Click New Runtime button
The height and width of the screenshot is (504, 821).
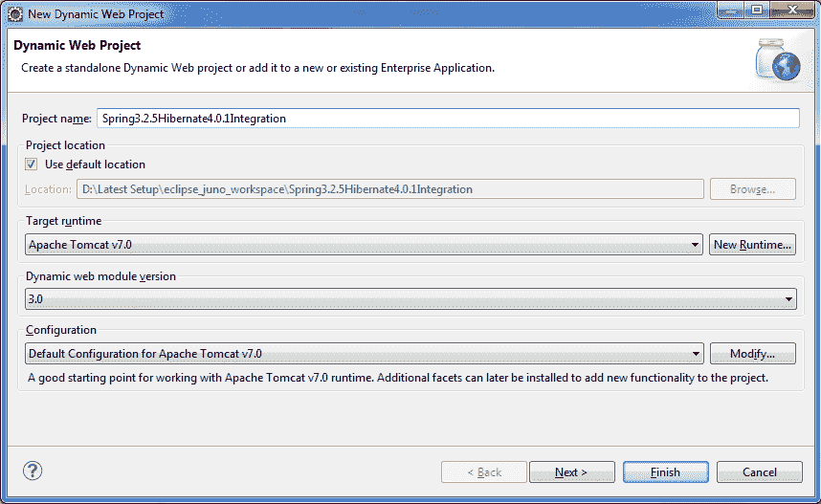pyautogui.click(x=752, y=245)
